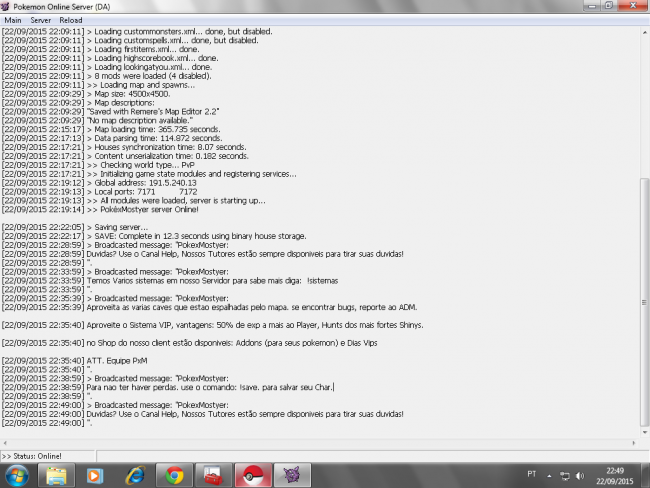Image resolution: width=650 pixels, height=488 pixels.
Task: Click the 'SAVE: Complete in 12.3 seconds' line
Action: click(x=154, y=236)
